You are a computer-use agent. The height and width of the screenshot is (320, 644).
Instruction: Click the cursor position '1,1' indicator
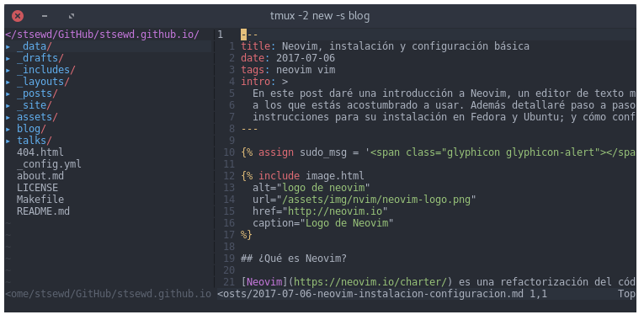(x=538, y=294)
